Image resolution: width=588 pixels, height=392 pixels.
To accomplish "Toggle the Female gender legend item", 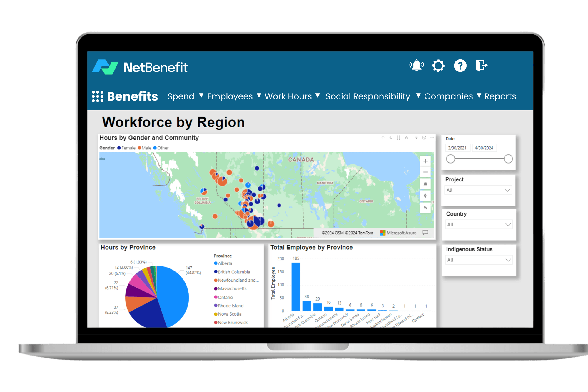I will coord(127,148).
